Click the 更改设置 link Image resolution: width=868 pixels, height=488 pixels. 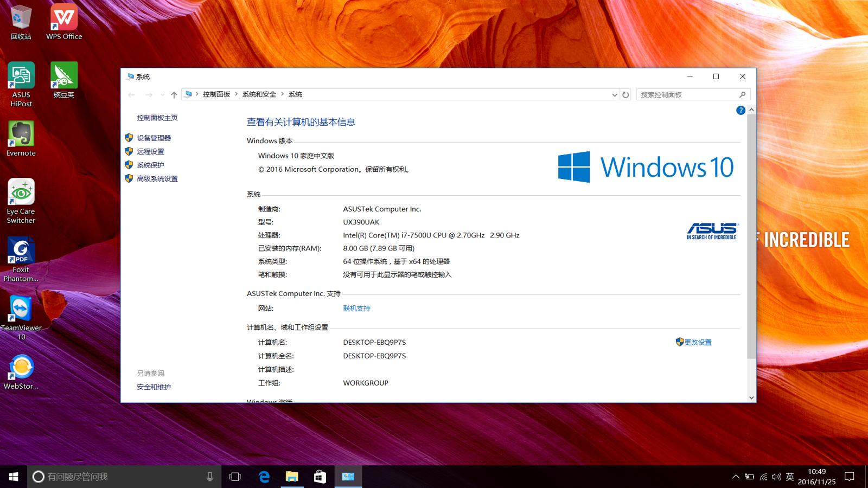coord(698,343)
